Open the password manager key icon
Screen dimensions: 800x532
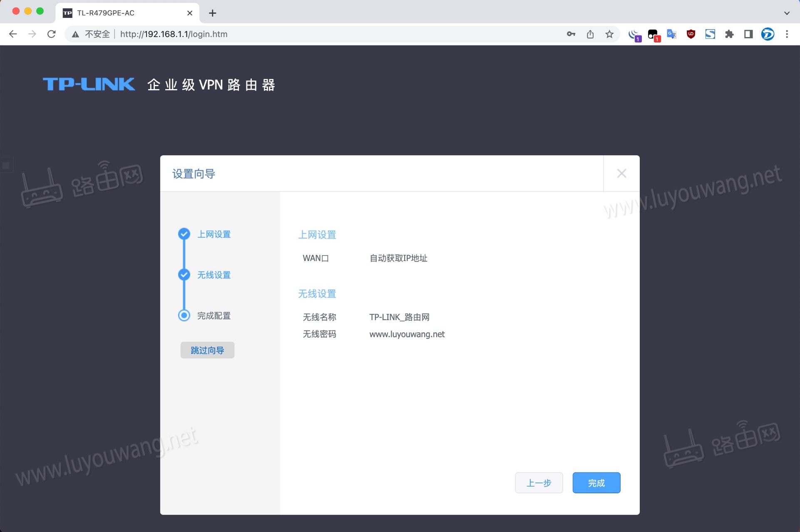(571, 34)
